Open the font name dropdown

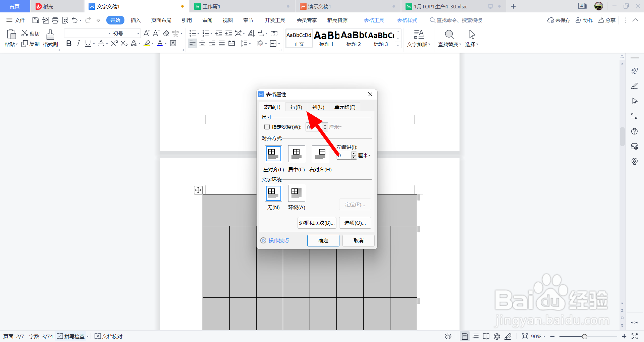pyautogui.click(x=110, y=34)
